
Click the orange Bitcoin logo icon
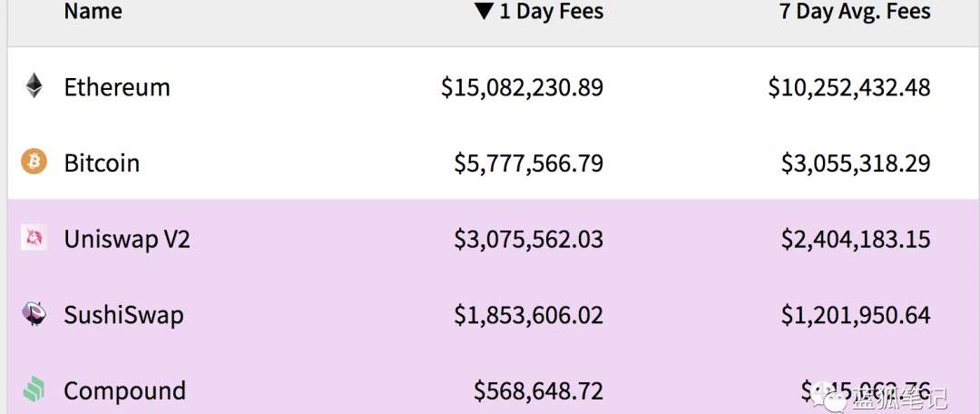coord(34,162)
